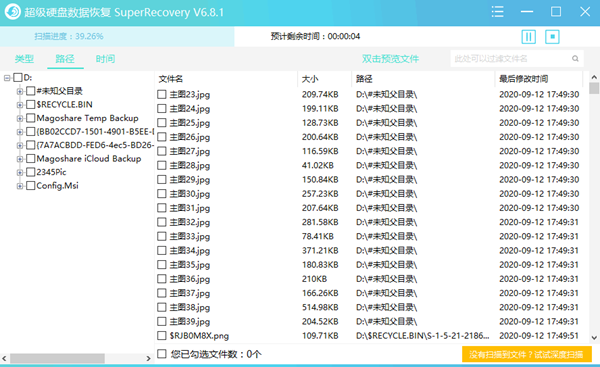Screen dimensions: 600x367
Task: Click the tree horizontal scrollbar thumb
Action: click(x=57, y=359)
